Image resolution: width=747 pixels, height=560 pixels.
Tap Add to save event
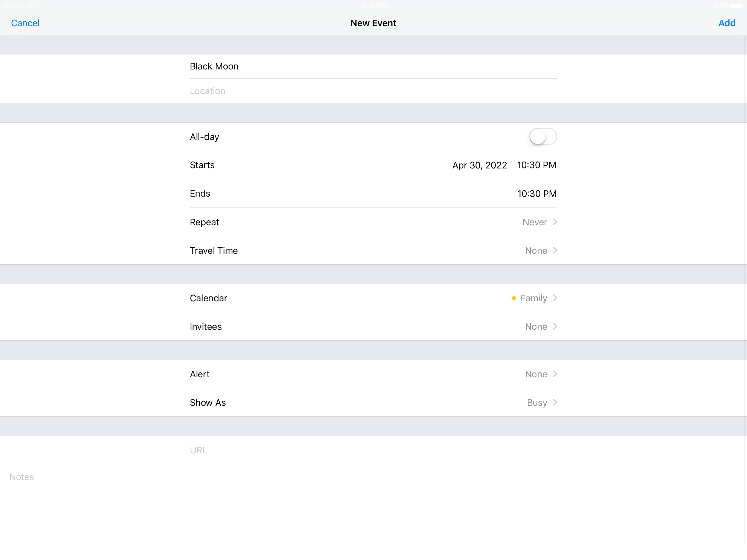726,23
